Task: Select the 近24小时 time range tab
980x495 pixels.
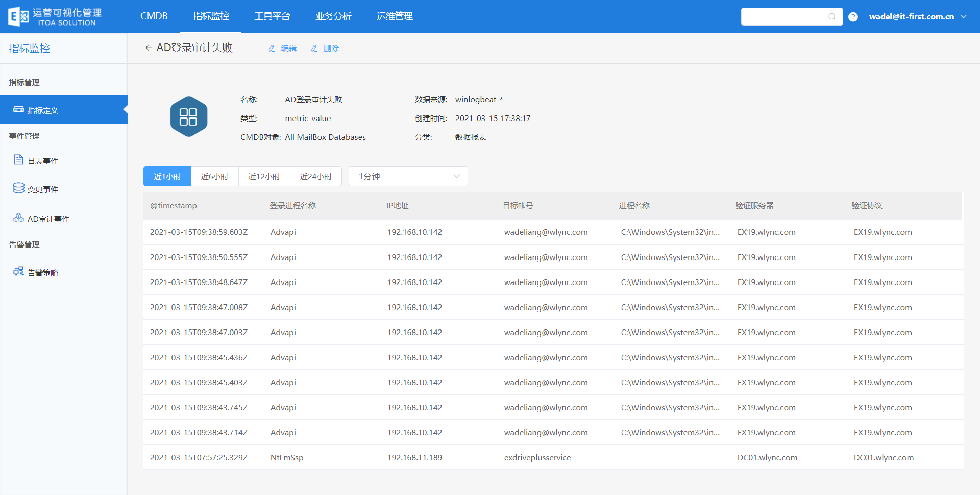Action: (x=316, y=176)
